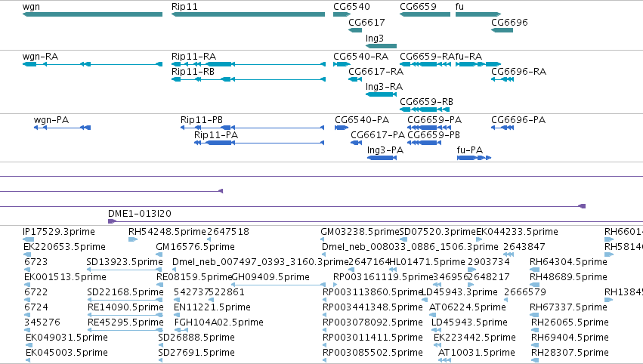Click the SD26888.5prime EST label
The height and width of the screenshot is (364, 643).
coord(196,338)
